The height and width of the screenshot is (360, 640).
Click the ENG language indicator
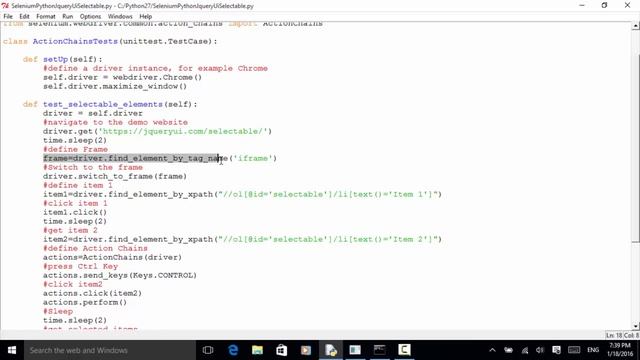593,350
